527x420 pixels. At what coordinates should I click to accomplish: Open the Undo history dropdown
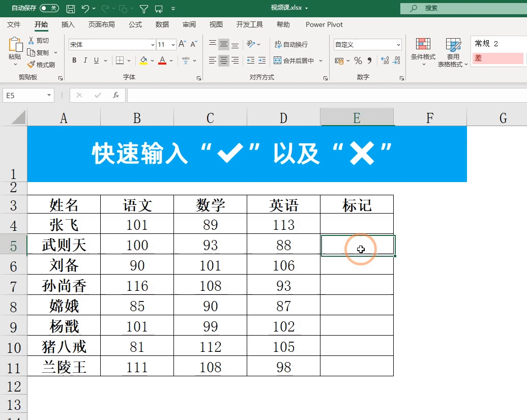click(x=94, y=9)
